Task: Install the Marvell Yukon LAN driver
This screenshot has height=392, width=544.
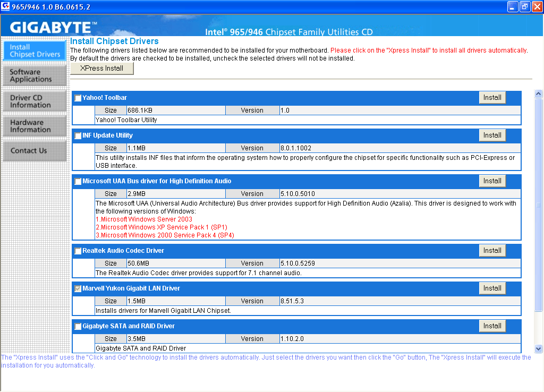Action: pos(492,288)
